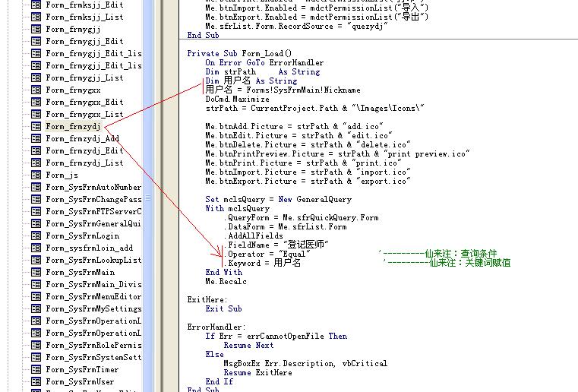This screenshot has width=578, height=392.
Task: Click the icon next to Form_frmygjj
Action: tap(35, 29)
